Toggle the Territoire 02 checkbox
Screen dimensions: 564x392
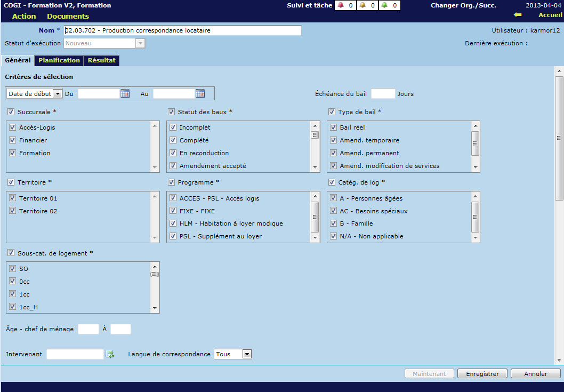click(x=13, y=211)
